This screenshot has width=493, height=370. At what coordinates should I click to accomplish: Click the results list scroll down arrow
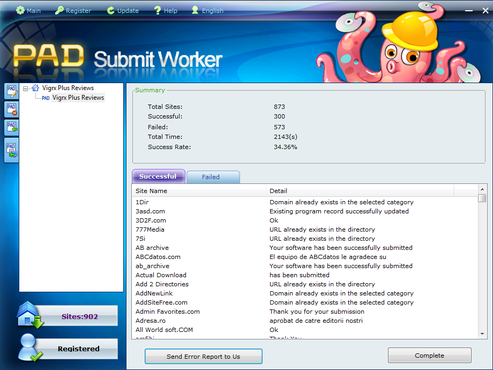click(482, 334)
